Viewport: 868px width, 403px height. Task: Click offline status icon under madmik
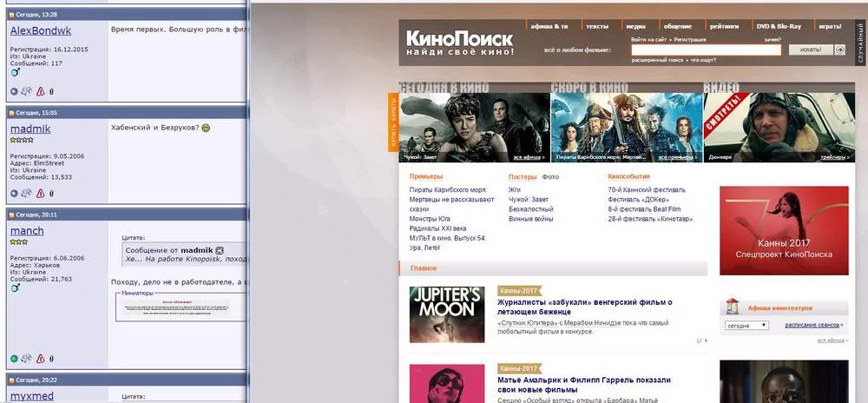15,194
